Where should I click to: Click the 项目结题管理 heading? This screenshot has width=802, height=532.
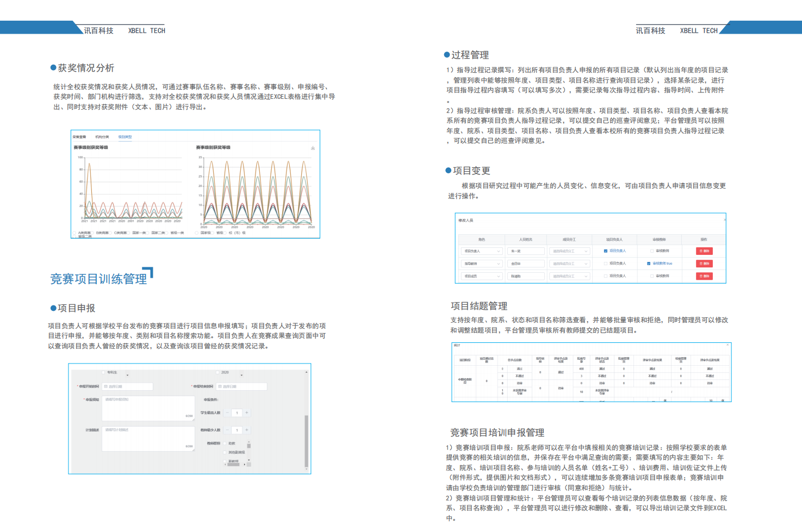[479, 306]
